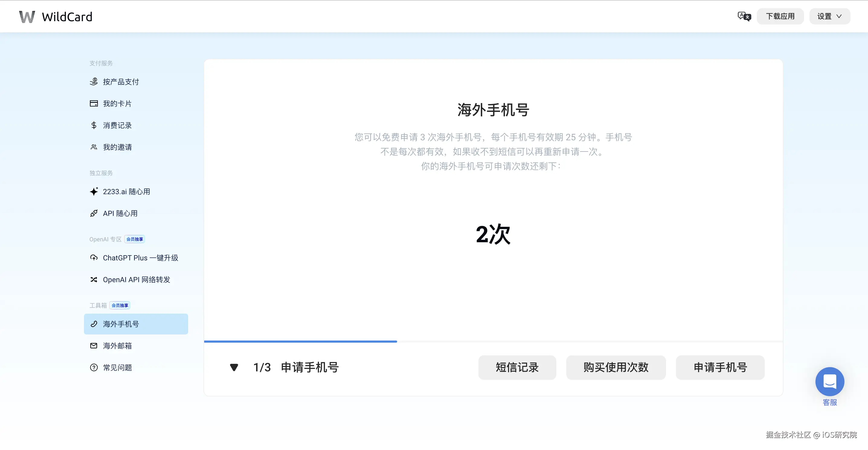Image resolution: width=868 pixels, height=450 pixels.
Task: Click the translation language icon in top bar
Action: click(744, 16)
